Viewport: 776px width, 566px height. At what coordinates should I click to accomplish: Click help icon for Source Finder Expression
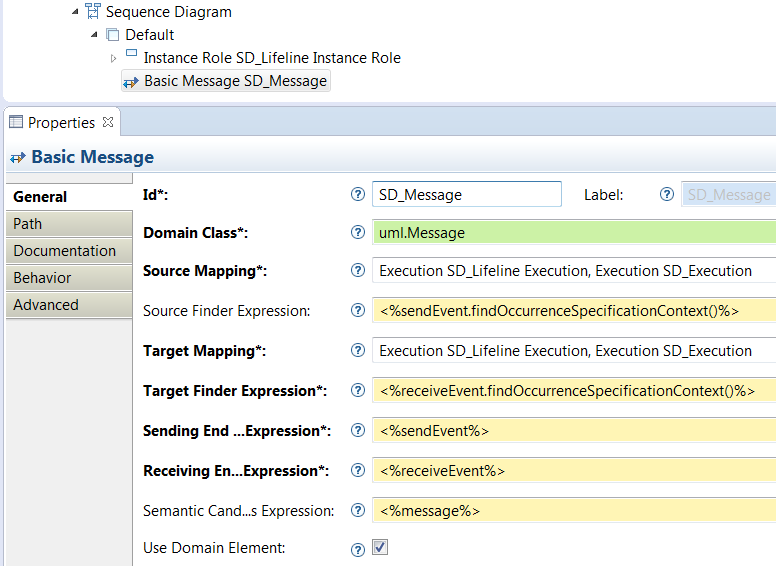358,311
